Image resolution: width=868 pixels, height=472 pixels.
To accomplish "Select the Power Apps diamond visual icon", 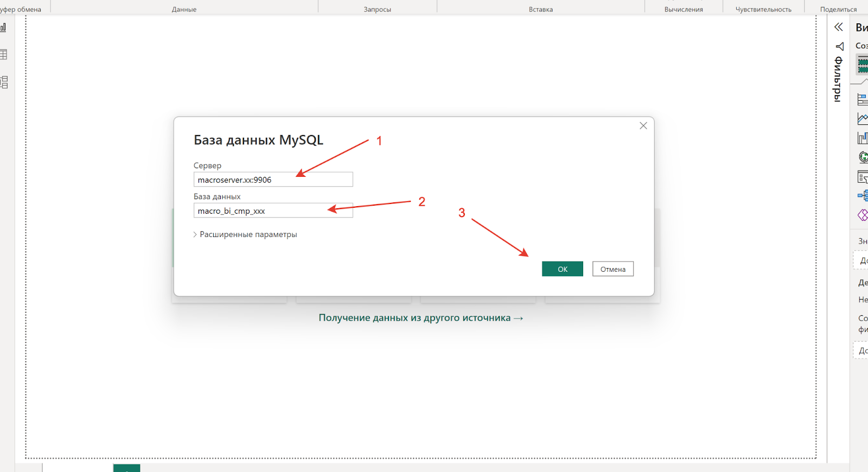I will pos(863,215).
